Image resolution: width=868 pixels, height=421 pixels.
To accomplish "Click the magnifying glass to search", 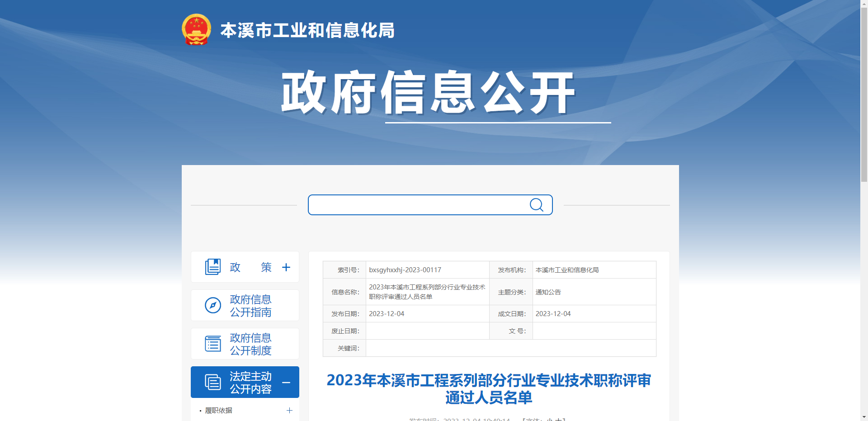I will (537, 204).
